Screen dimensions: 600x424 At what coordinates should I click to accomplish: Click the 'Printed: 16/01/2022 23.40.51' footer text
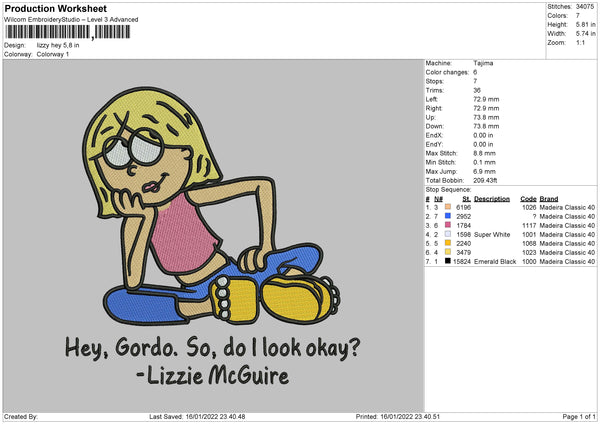(398, 417)
